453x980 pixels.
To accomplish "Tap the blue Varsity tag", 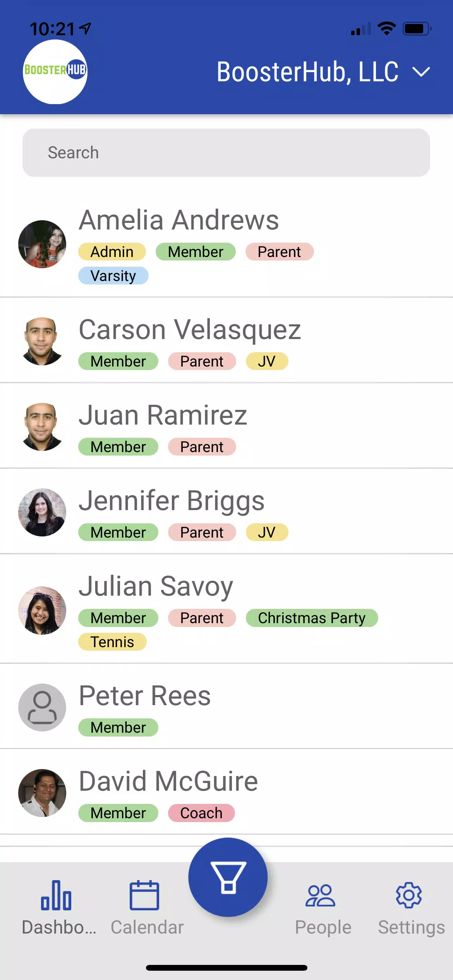I will pyautogui.click(x=113, y=276).
